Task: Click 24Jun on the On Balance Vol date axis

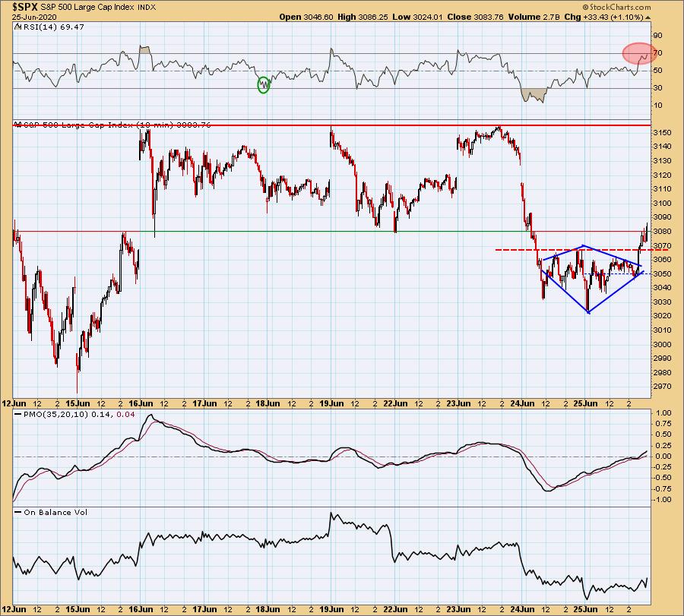Action: tap(522, 609)
